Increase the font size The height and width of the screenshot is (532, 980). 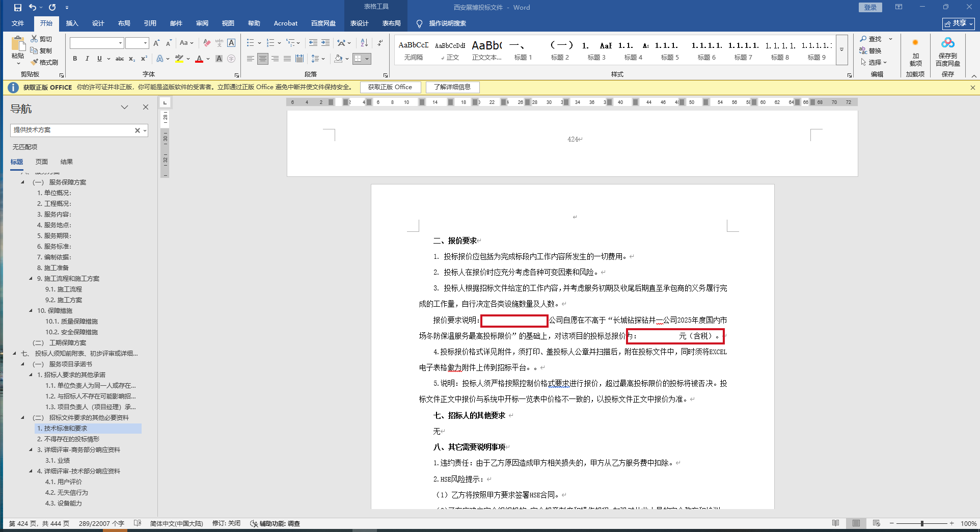pyautogui.click(x=156, y=43)
